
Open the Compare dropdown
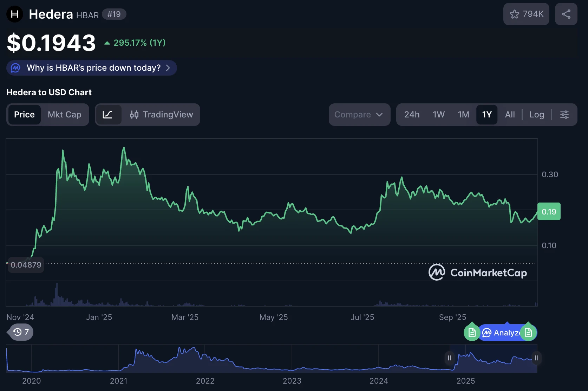click(359, 115)
